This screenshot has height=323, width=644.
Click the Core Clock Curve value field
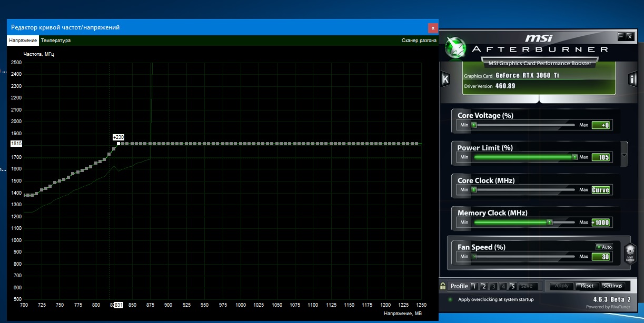pos(601,190)
